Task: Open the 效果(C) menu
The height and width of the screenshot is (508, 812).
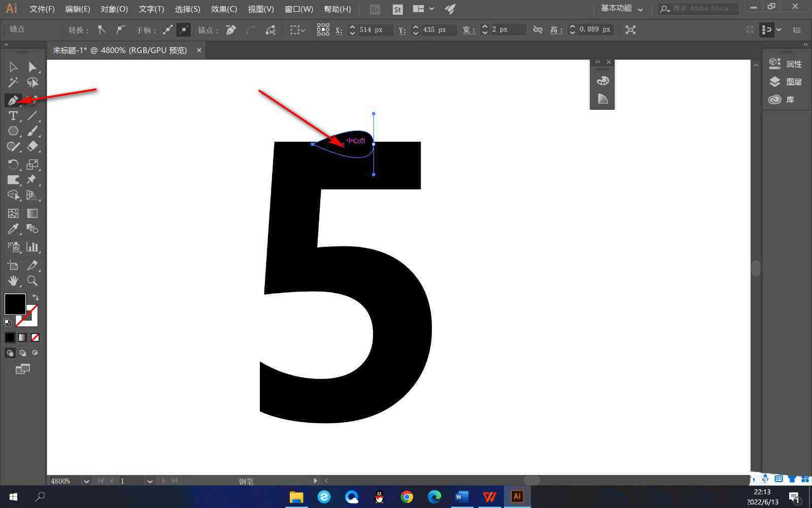Action: click(x=224, y=9)
